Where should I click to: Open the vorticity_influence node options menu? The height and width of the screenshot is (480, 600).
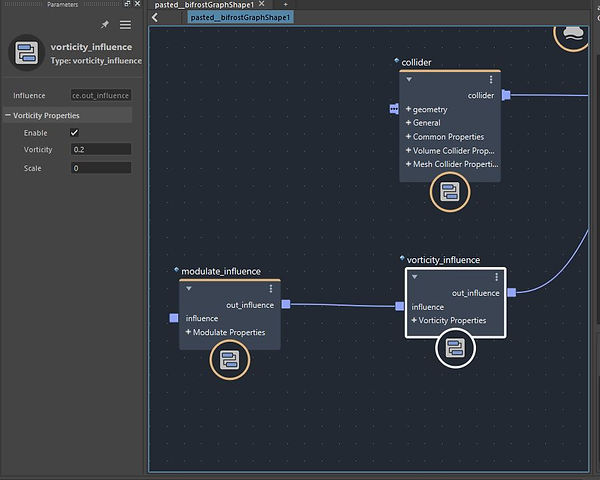coord(496,277)
